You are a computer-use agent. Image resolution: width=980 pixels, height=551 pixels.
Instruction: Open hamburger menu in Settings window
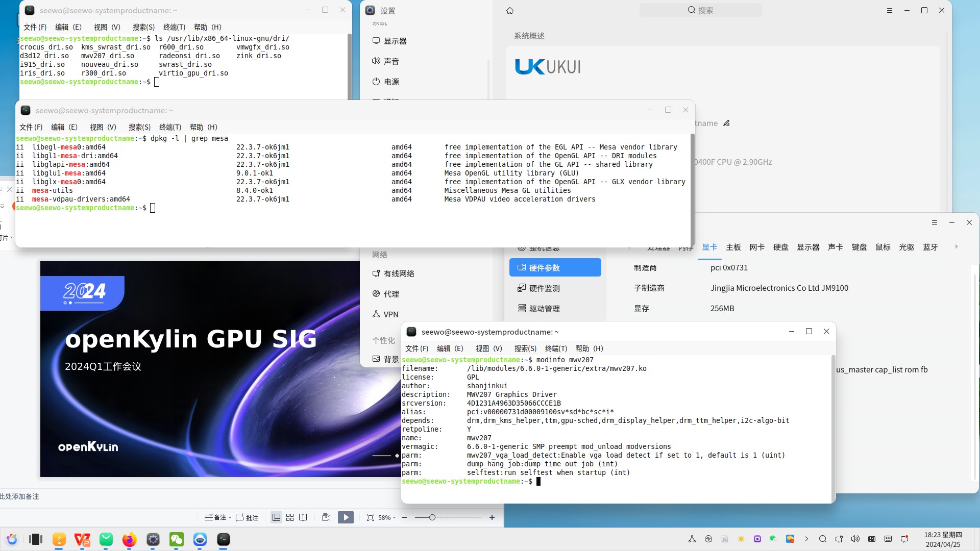click(x=890, y=10)
